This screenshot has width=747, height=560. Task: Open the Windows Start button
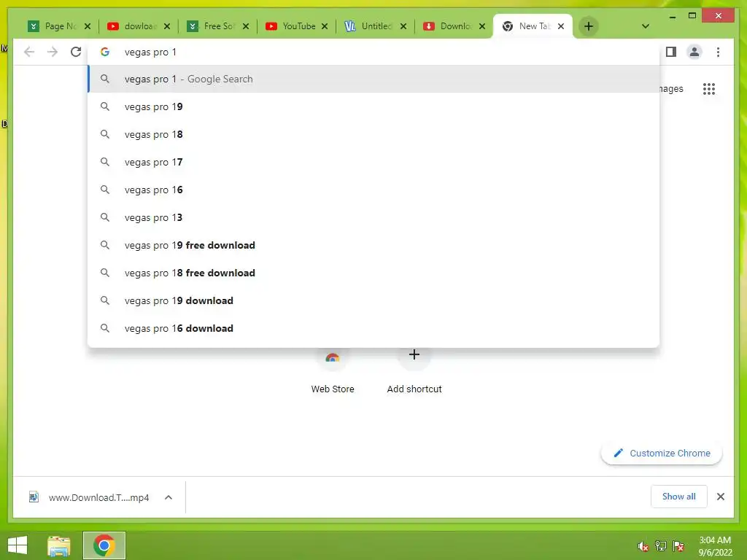18,545
